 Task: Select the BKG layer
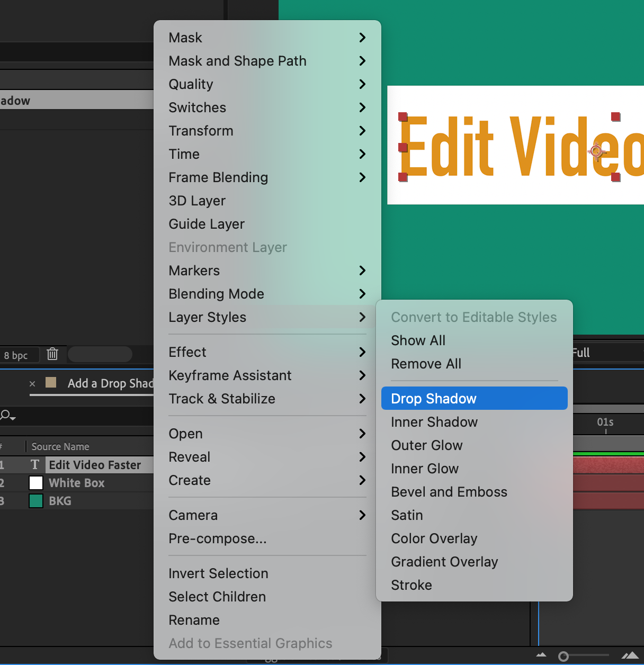[60, 501]
